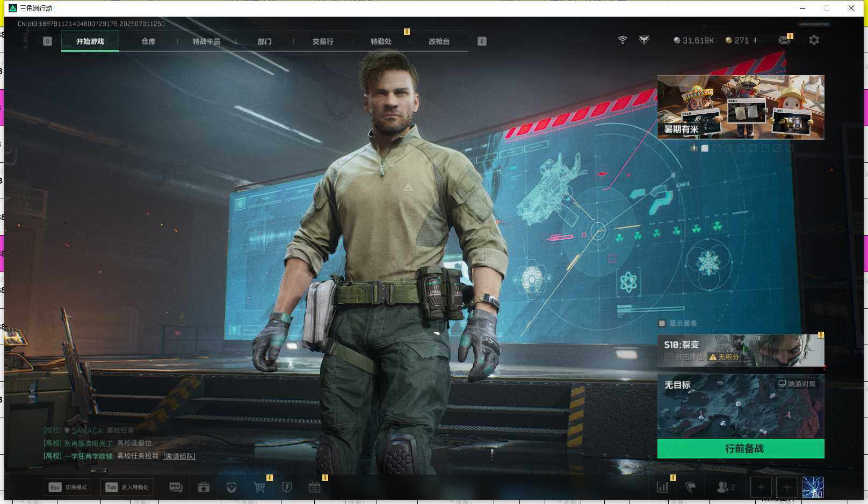Image resolution: width=868 pixels, height=504 pixels.
Task: Click the player avatar thumbnail
Action: [813, 487]
